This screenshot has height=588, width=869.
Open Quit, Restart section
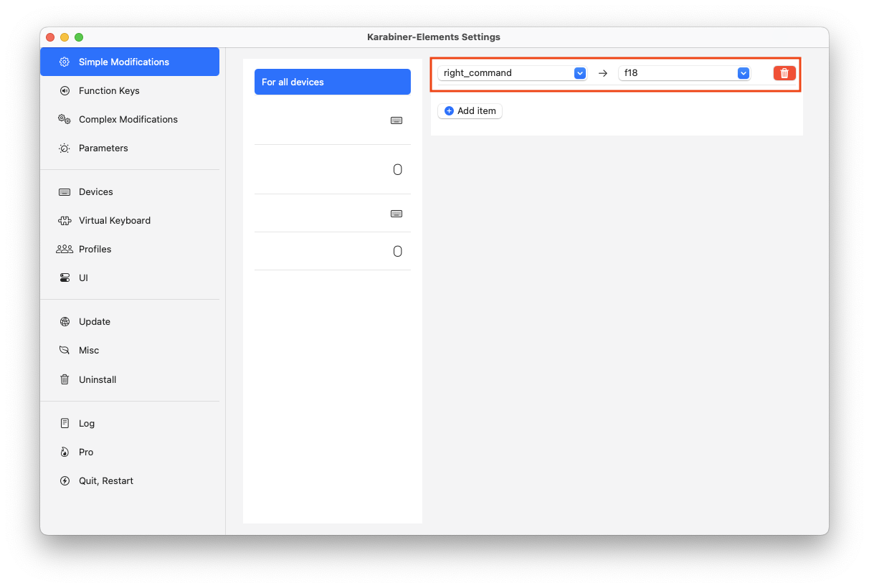point(130,480)
